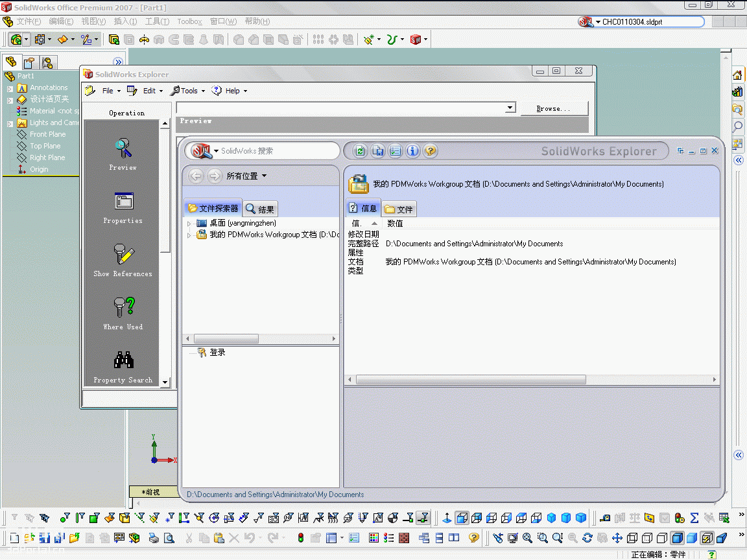Expand the FeatureManager panel chevron
The image size is (747, 560).
click(x=118, y=62)
